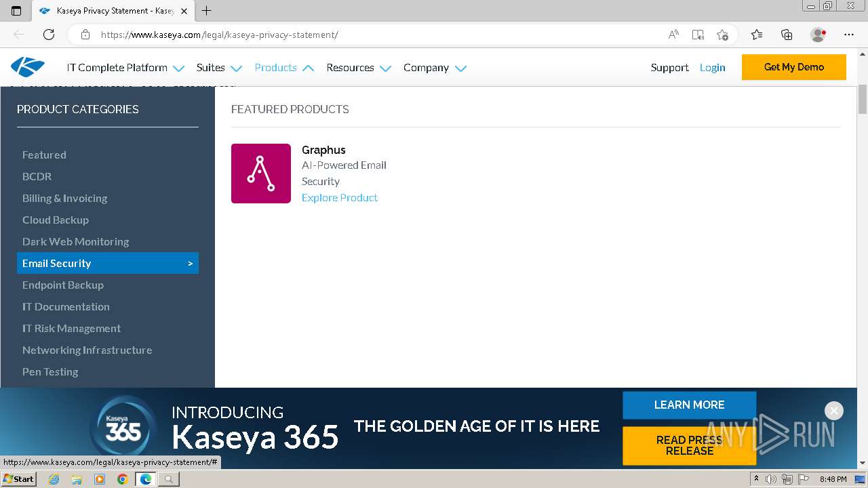Select the Pen Testing category

click(107, 371)
